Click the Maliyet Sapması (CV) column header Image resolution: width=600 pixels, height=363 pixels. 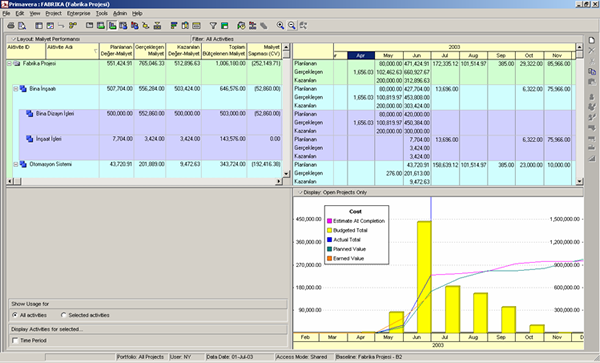coord(264,51)
